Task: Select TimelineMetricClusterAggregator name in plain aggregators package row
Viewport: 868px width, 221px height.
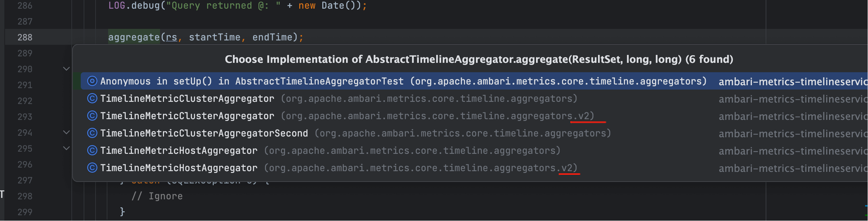Action: (187, 99)
